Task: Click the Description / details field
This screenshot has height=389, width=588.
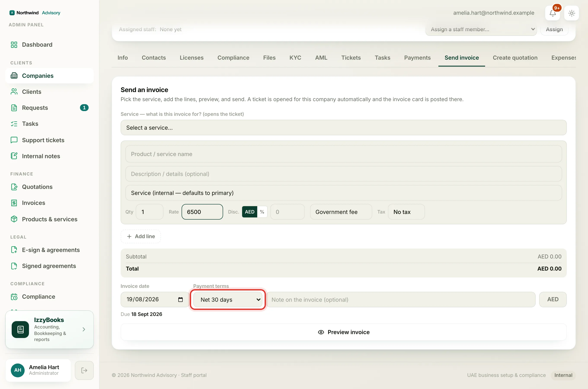Action: point(343,174)
